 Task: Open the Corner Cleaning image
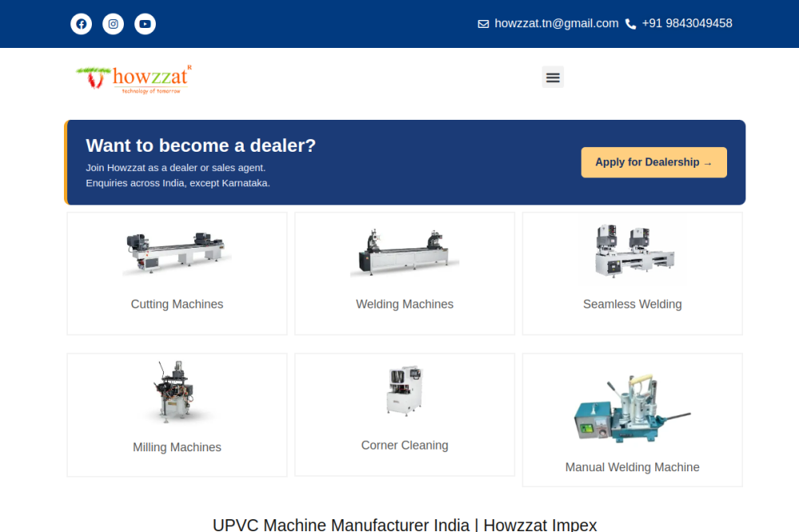[x=404, y=391]
